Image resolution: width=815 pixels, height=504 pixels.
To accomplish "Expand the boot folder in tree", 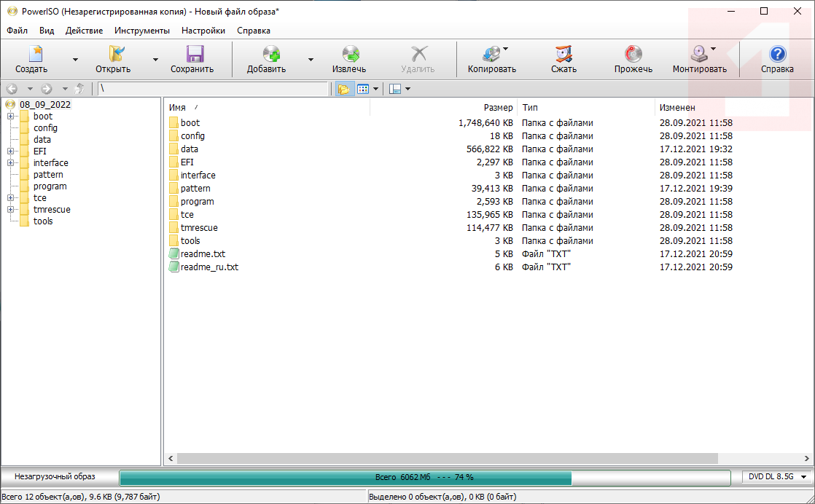I will pyautogui.click(x=10, y=117).
